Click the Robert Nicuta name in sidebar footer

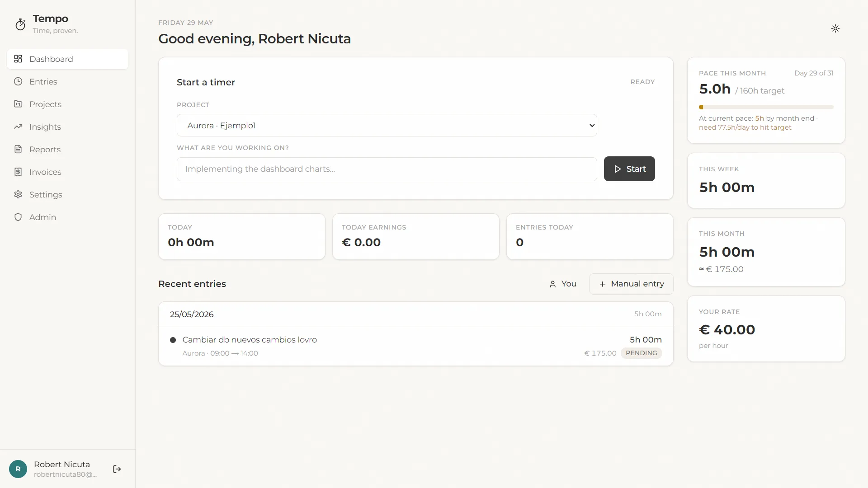pos(62,464)
